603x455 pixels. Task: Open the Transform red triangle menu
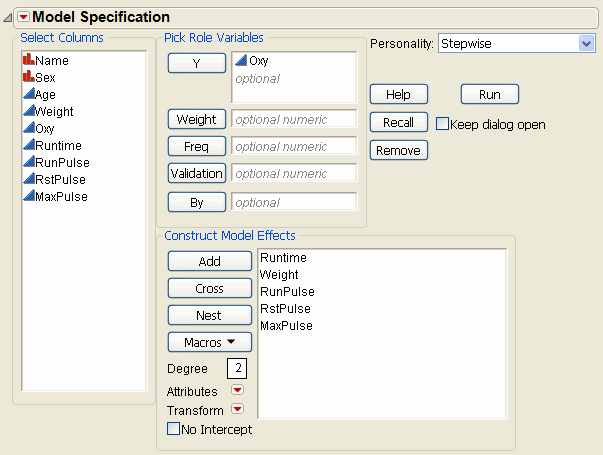(x=237, y=409)
